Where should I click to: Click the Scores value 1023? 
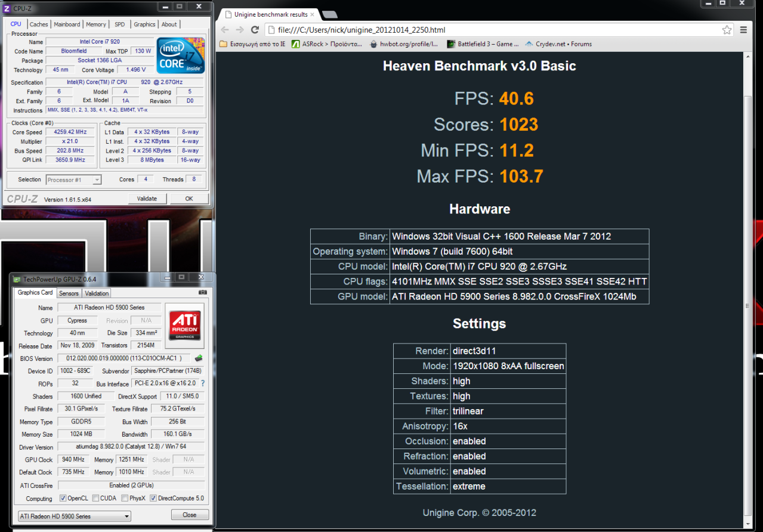pyautogui.click(x=519, y=125)
